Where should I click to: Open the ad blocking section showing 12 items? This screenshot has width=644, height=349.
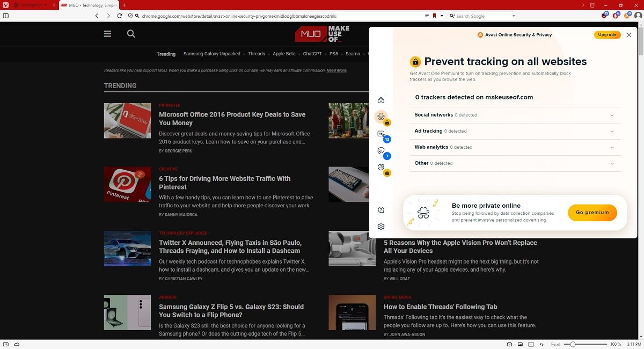pyautogui.click(x=381, y=134)
